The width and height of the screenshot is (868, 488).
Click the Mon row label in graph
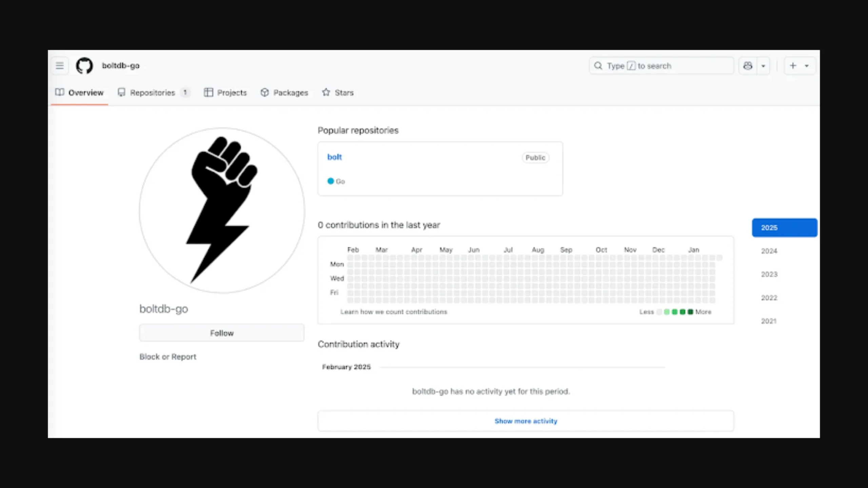337,264
